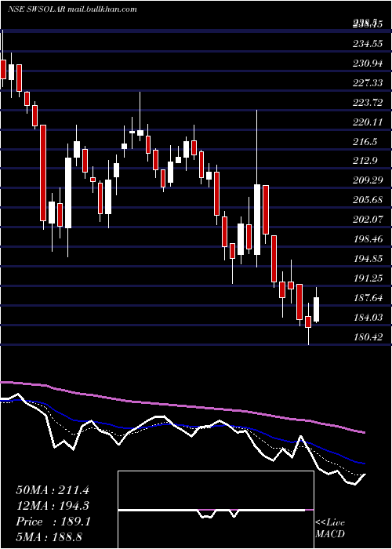Click the 230.94 price axis label

368,64
